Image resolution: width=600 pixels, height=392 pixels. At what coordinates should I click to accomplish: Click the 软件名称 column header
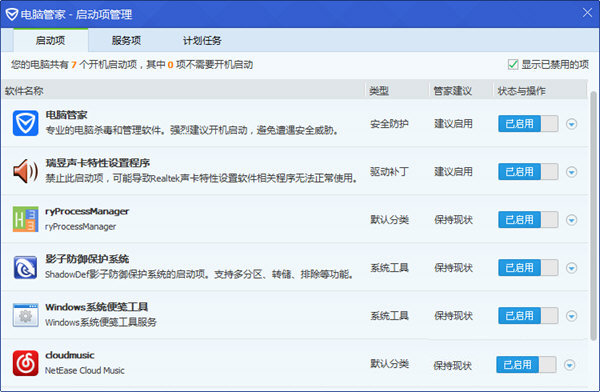(24, 91)
